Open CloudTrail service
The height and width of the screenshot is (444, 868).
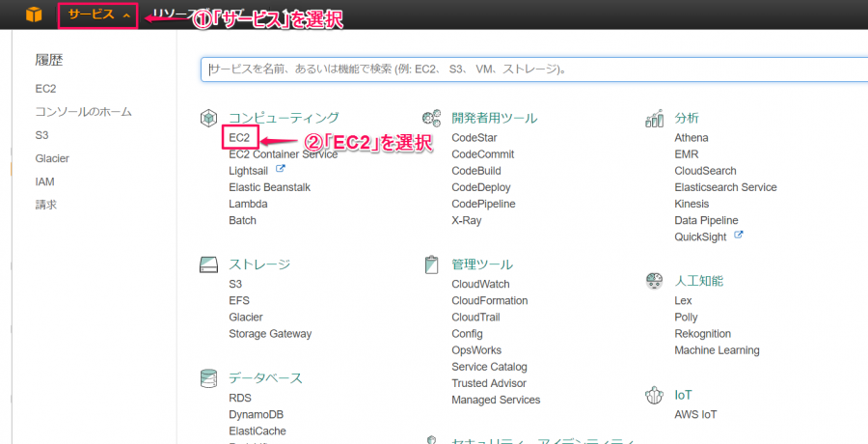[478, 318]
